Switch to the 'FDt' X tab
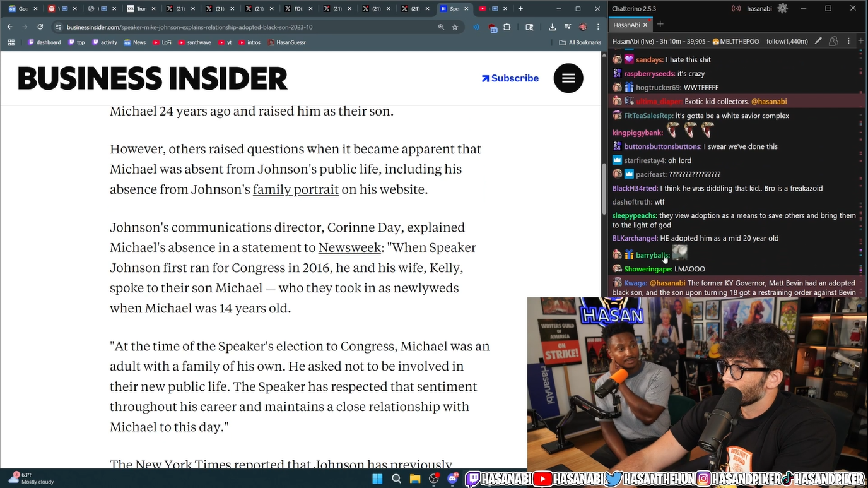The height and width of the screenshot is (488, 868). click(x=298, y=9)
